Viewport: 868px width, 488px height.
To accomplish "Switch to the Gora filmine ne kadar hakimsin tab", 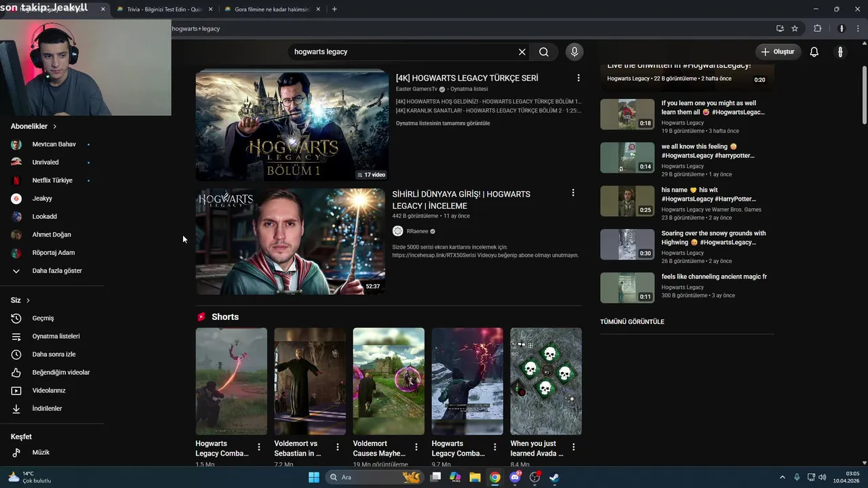I will coord(271,9).
